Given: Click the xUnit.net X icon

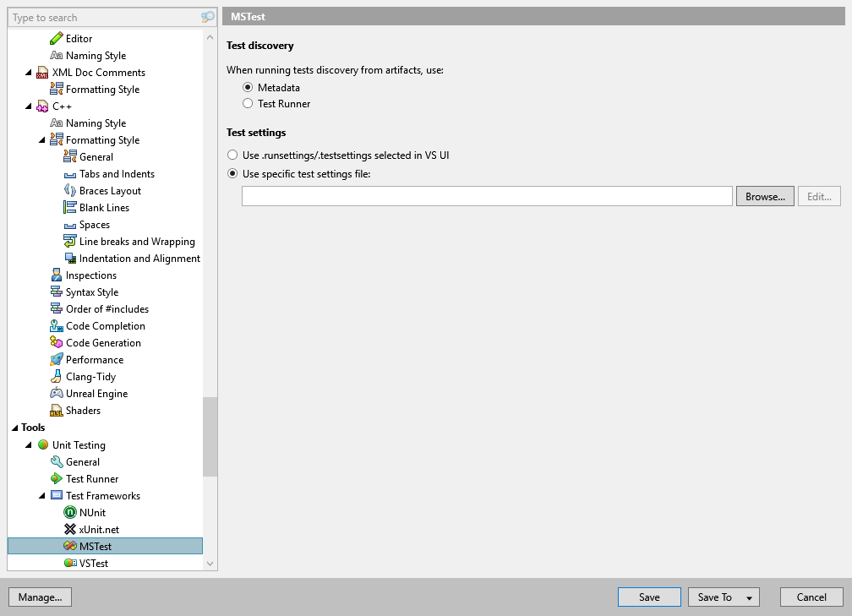Looking at the screenshot, I should pyautogui.click(x=70, y=529).
